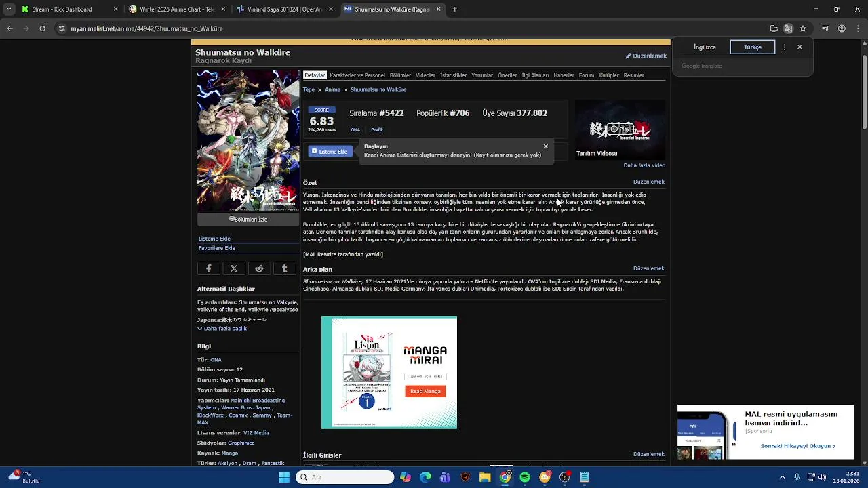Bookmark this page with the star icon

pos(803,28)
